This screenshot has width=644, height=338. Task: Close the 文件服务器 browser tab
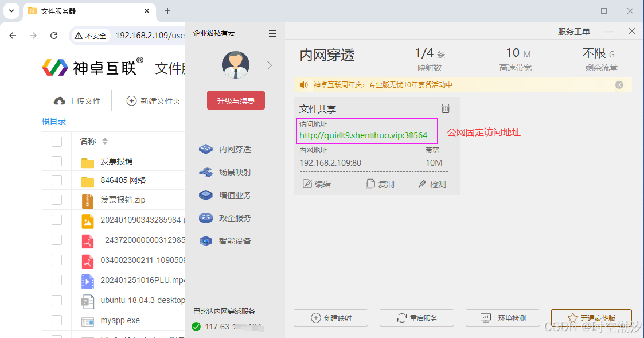147,11
